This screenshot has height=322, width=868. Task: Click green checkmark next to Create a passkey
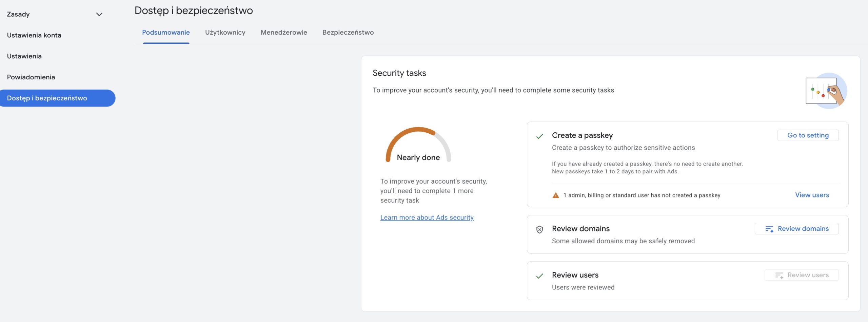[539, 136]
